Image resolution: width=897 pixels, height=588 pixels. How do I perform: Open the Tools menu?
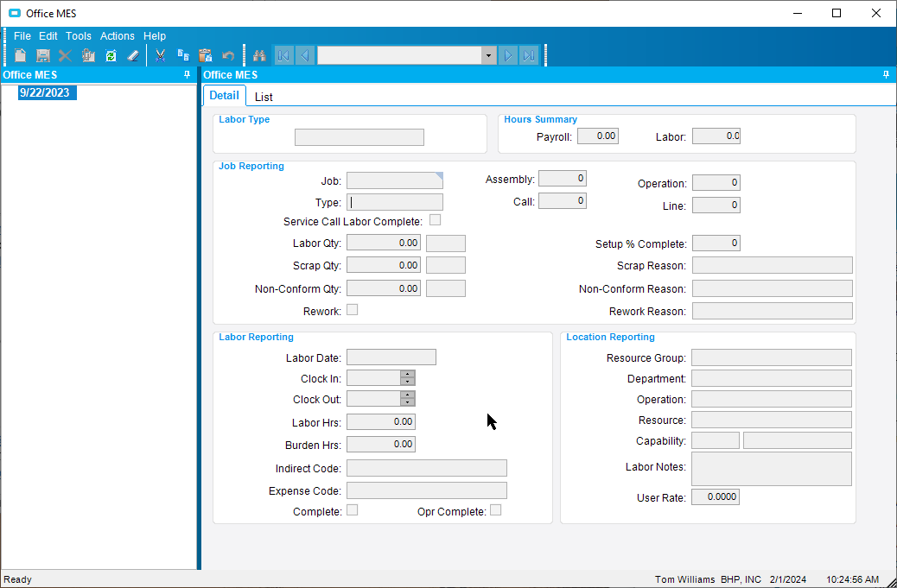pyautogui.click(x=79, y=36)
